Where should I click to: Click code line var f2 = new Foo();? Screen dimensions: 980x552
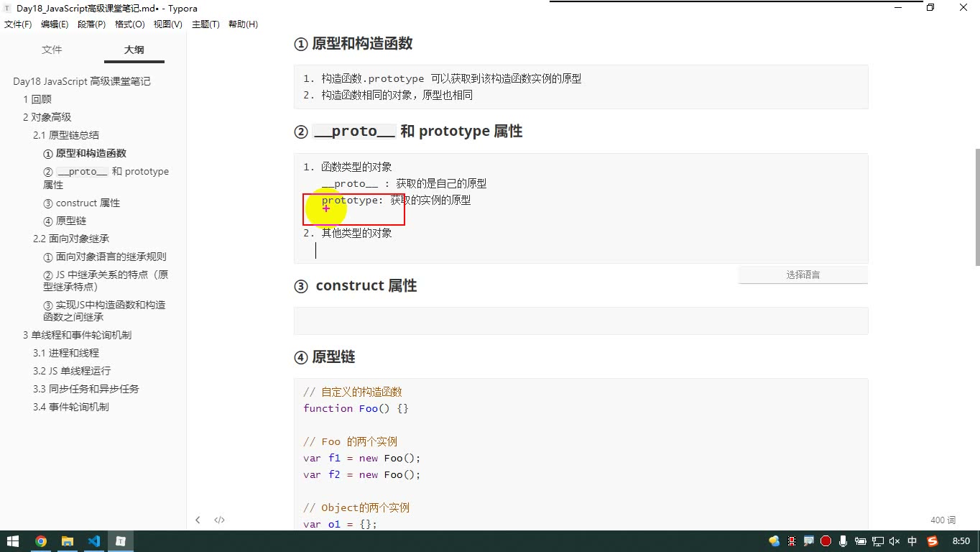pyautogui.click(x=361, y=474)
